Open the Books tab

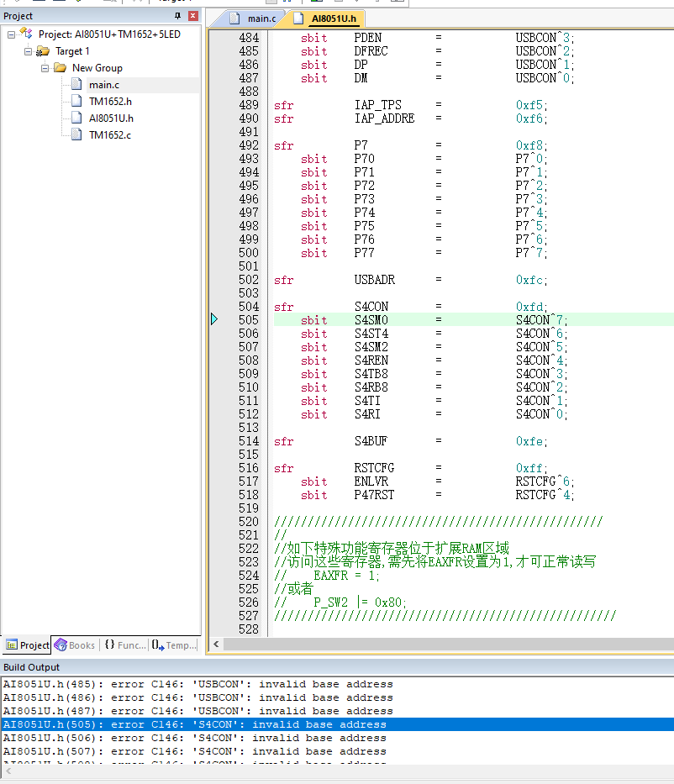(75, 645)
